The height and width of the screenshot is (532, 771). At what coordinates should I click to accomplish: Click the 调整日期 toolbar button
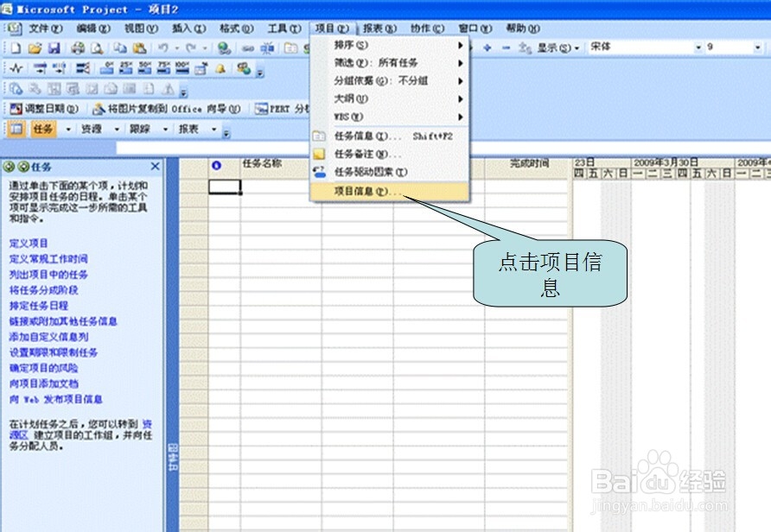(44, 109)
